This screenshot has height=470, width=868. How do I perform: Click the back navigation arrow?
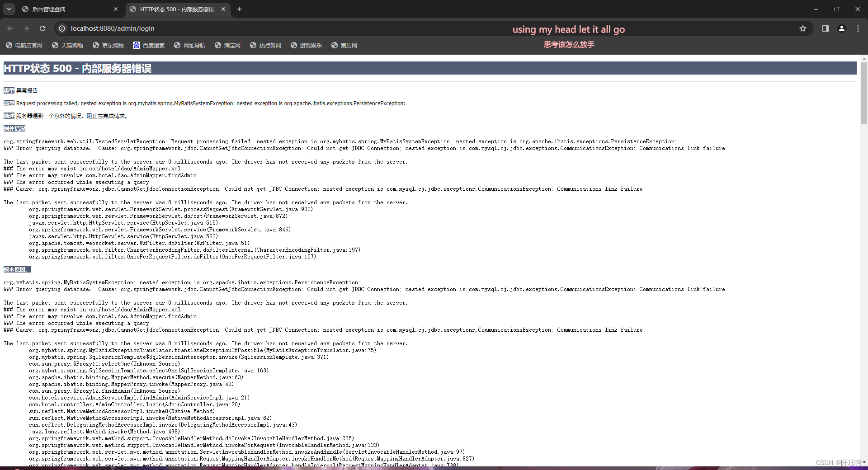10,28
